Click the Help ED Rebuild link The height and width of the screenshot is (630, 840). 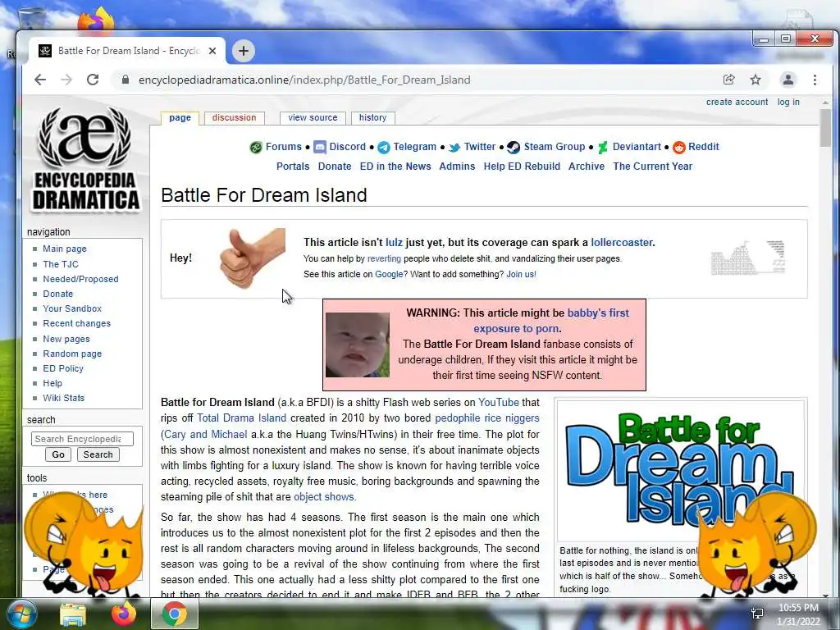coord(522,167)
